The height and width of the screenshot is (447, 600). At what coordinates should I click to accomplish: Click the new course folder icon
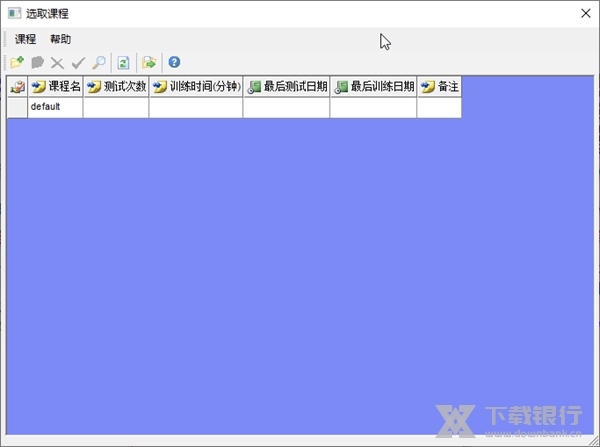pos(17,62)
